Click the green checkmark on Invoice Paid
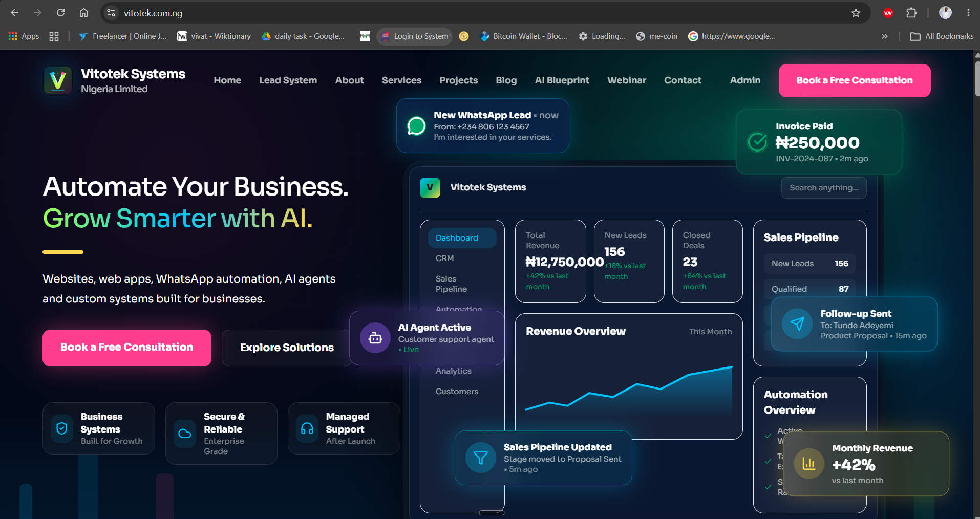This screenshot has width=980, height=519. point(757,142)
